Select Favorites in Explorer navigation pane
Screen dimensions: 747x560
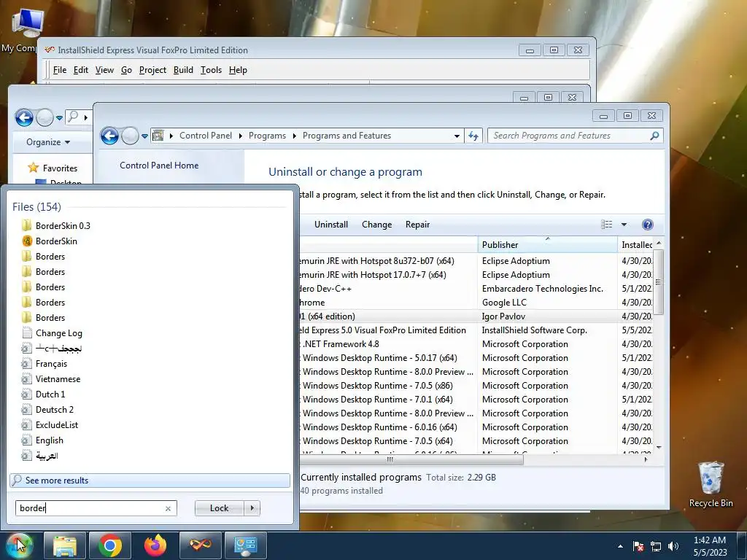tap(53, 168)
